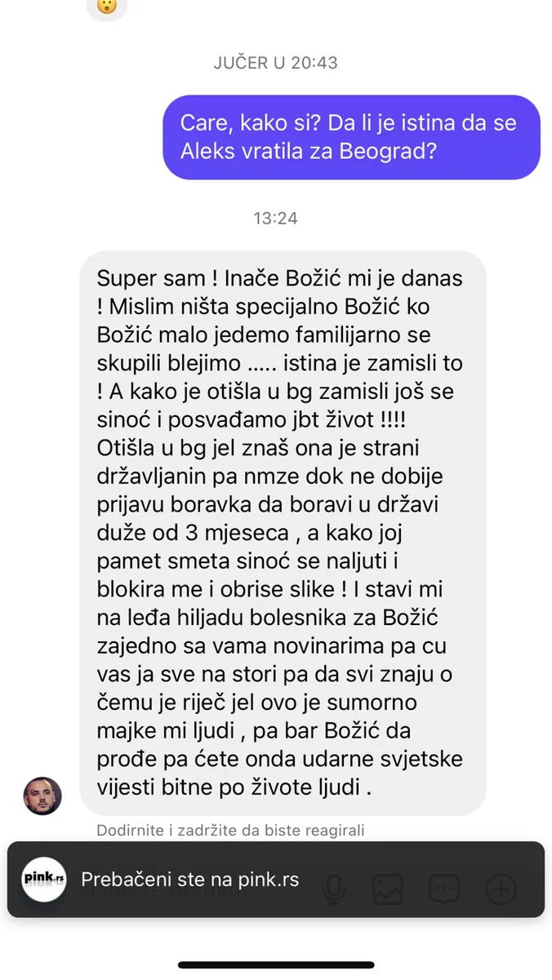The height and width of the screenshot is (980, 552).
Task: Tap the 13:24 time label
Action: (275, 218)
